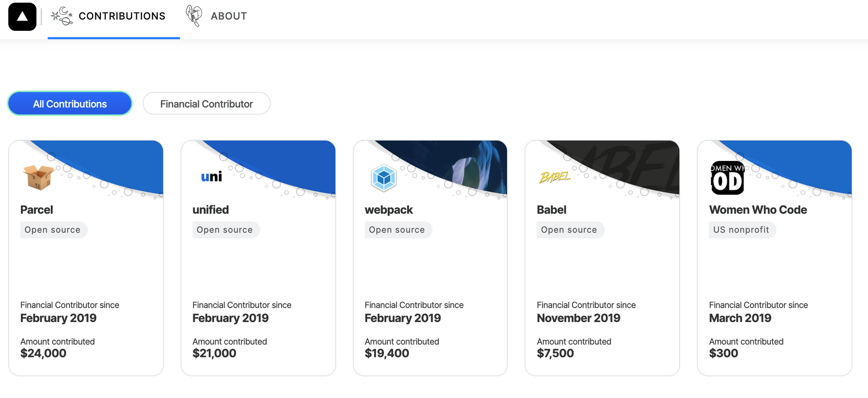The height and width of the screenshot is (398, 868).
Task: Select the All Contributions filter
Action: 70,104
